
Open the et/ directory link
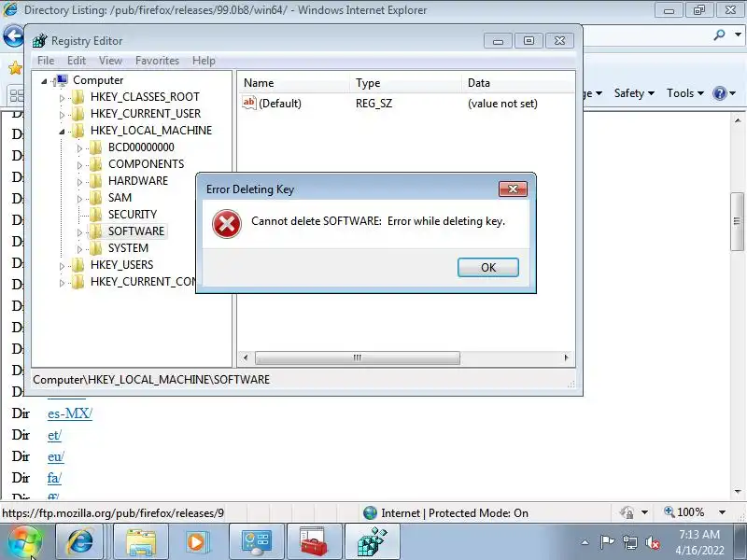[x=54, y=435]
